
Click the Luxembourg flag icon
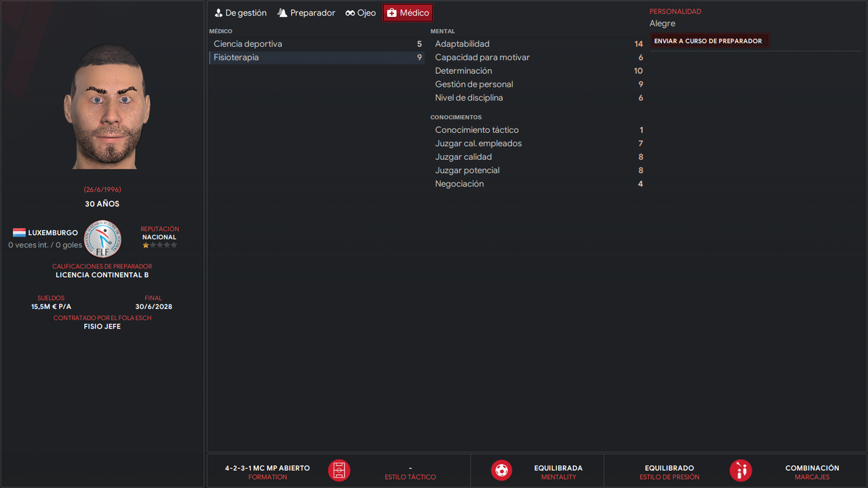click(19, 232)
